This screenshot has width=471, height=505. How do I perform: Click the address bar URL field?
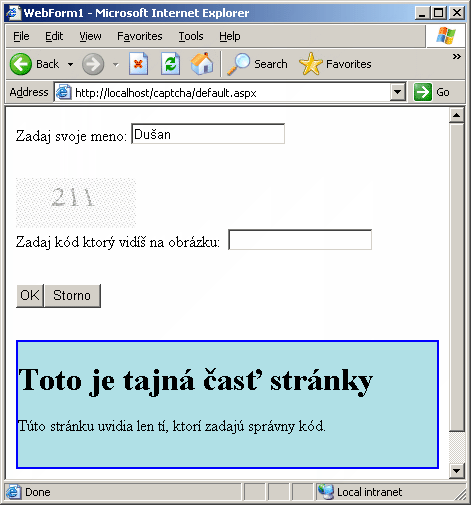pyautogui.click(x=230, y=92)
